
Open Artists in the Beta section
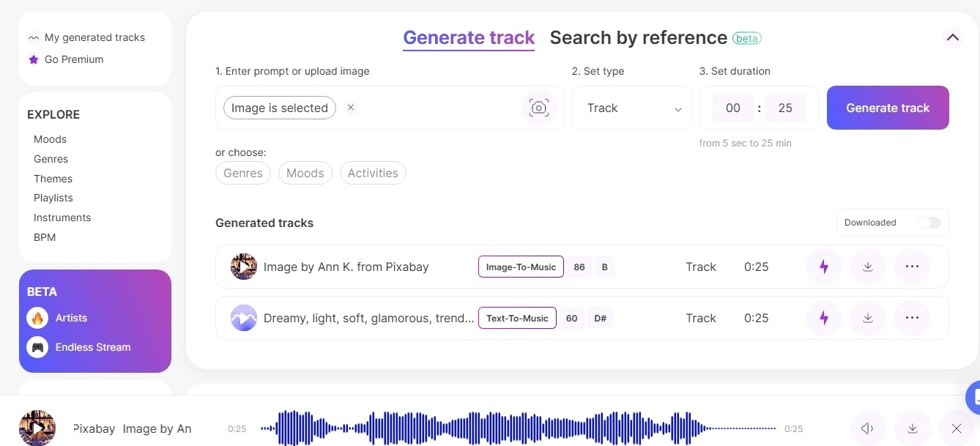[72, 318]
